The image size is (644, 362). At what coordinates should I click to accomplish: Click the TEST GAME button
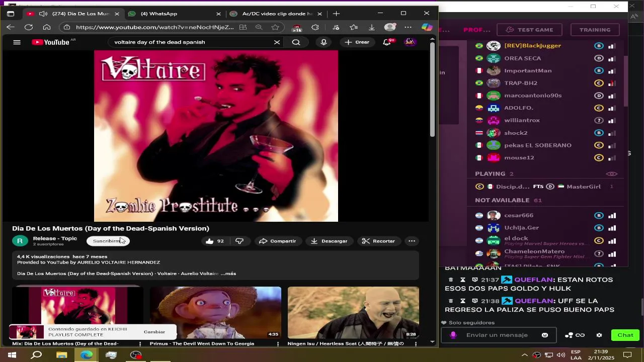(x=530, y=30)
